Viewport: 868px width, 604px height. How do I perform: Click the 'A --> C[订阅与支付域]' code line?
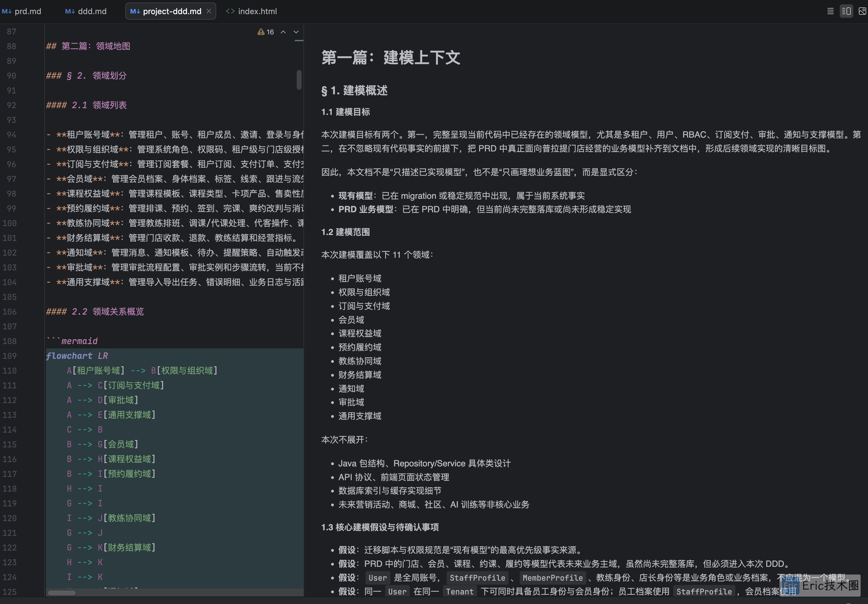[116, 385]
